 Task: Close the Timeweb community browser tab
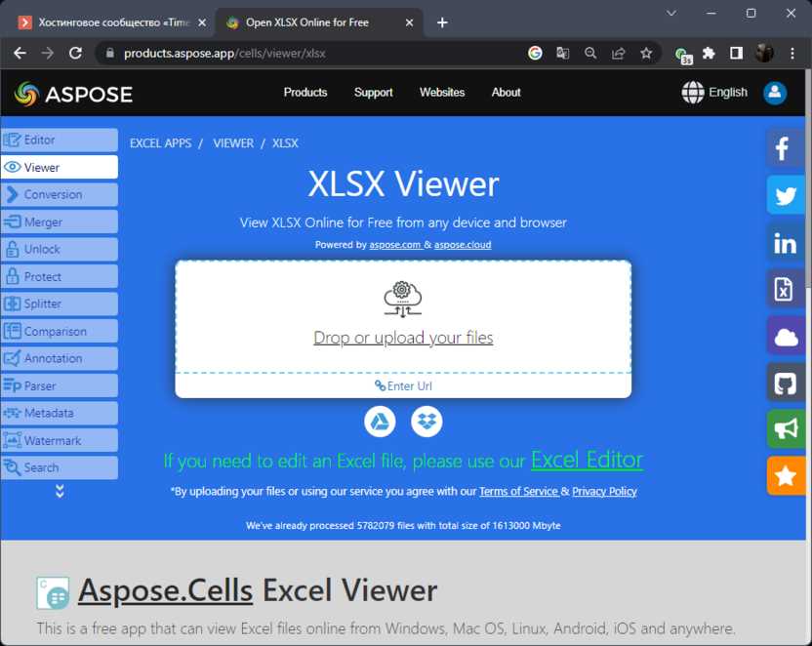(x=202, y=22)
